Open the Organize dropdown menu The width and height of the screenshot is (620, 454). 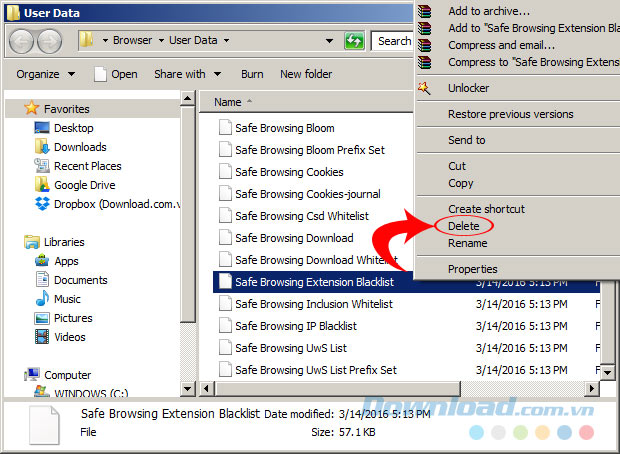pos(45,74)
